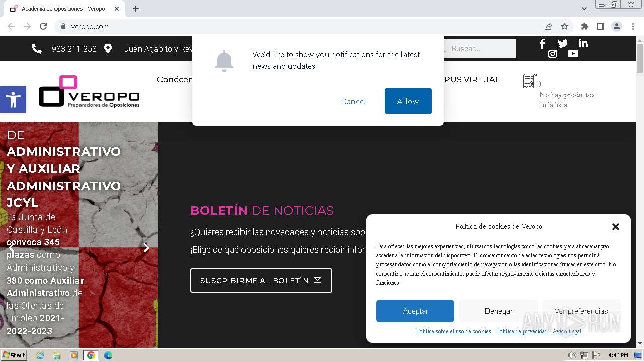Click the Facebook icon in header
Image resolution: width=644 pixels, height=362 pixels.
click(542, 44)
